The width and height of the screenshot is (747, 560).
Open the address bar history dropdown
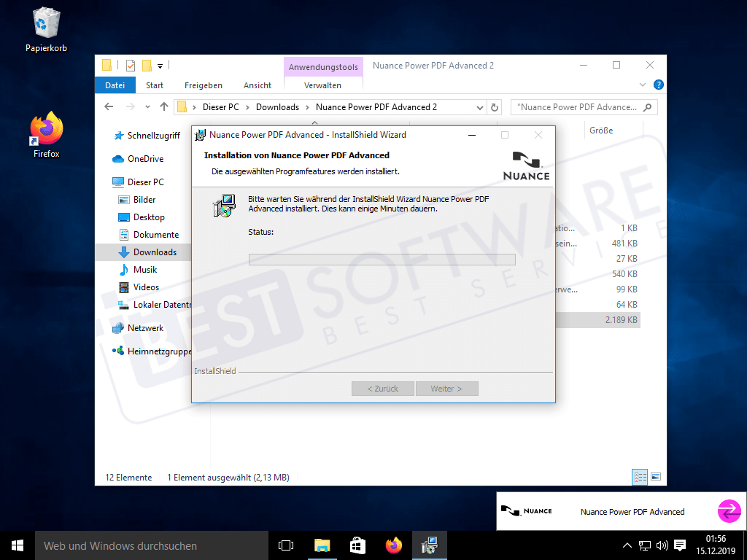[x=479, y=107]
